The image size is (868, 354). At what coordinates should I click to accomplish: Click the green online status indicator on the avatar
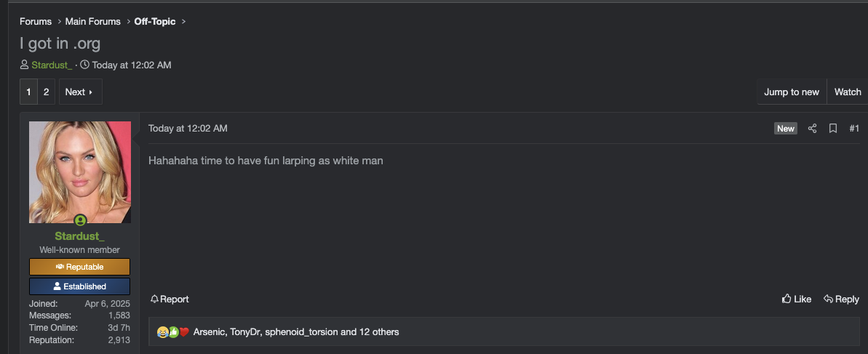pos(80,221)
